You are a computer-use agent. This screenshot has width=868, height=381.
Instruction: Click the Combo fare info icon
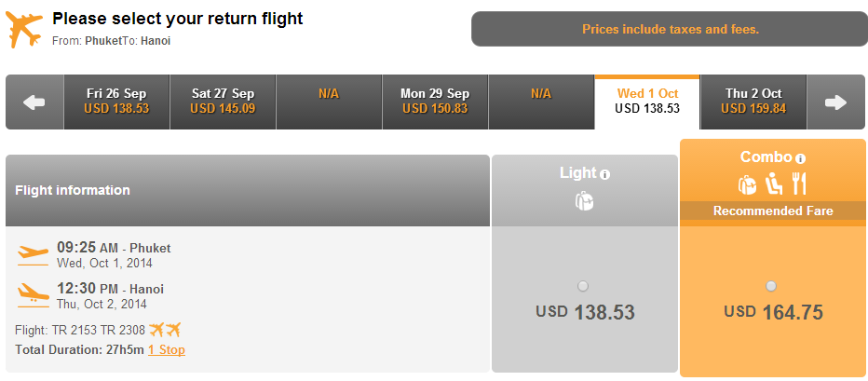800,159
